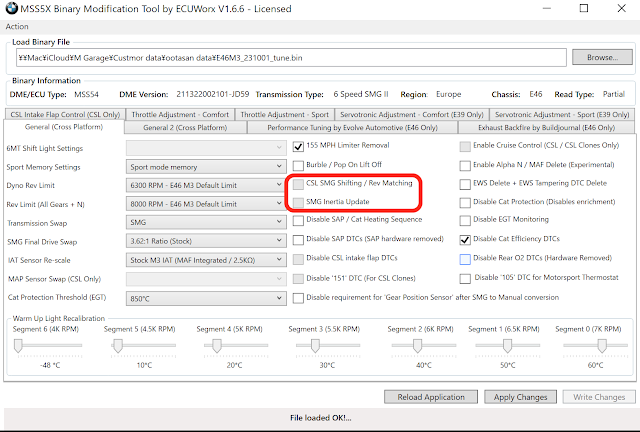640x432 pixels.
Task: Toggle SMG Inertia Update checkbox
Action: pos(298,202)
